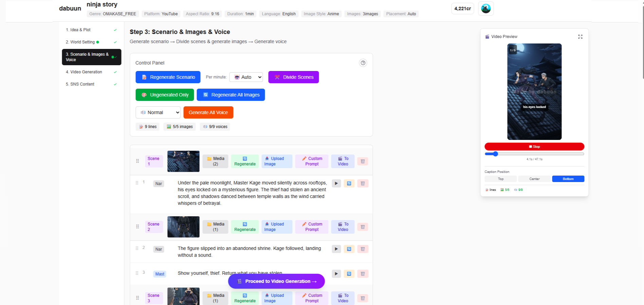Click the preview playback progress slider
Screen dimensions: 644x305
534,154
